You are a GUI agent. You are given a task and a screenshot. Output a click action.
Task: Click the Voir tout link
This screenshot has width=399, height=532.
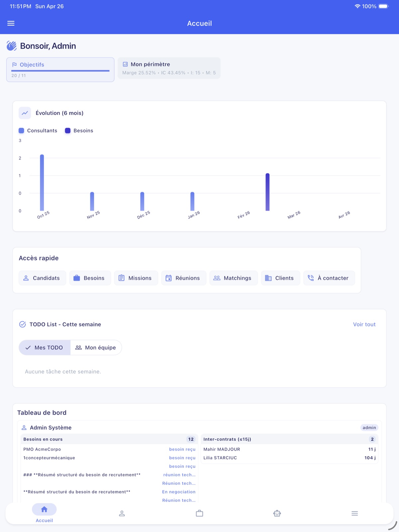click(364, 324)
